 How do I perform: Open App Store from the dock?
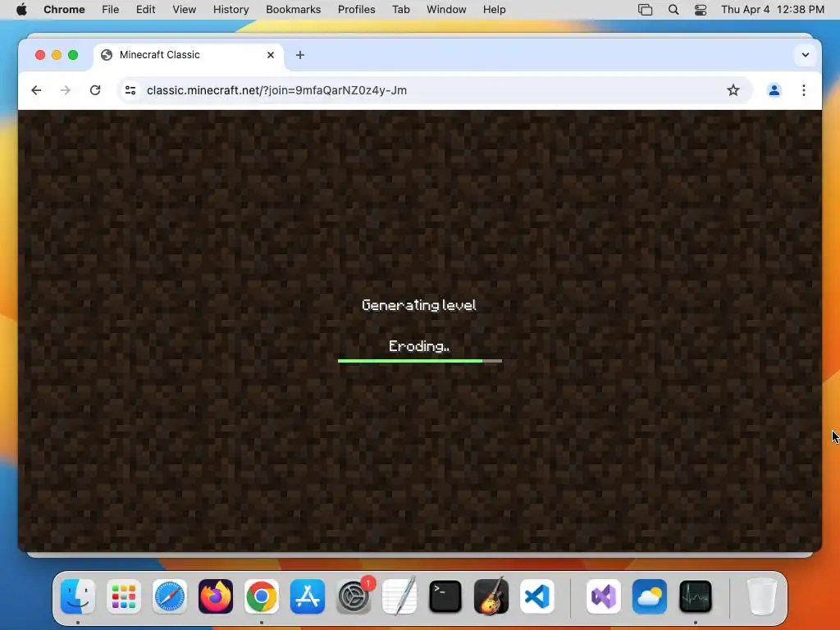tap(308, 596)
